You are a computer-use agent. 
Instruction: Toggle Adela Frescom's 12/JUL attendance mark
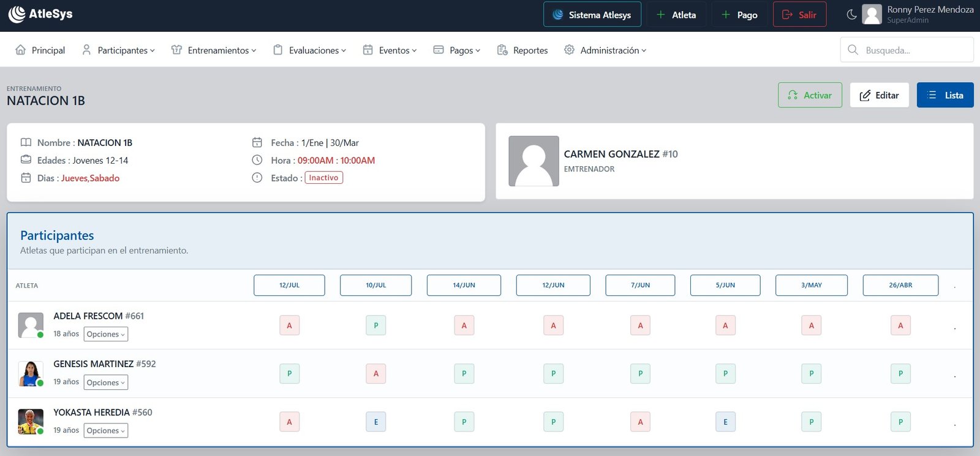tap(290, 325)
